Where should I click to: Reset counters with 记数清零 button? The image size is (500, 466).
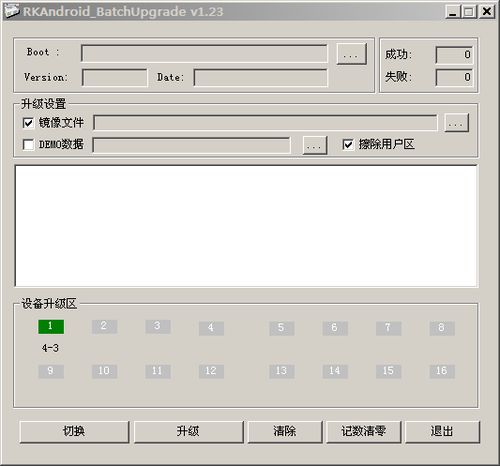[363, 432]
